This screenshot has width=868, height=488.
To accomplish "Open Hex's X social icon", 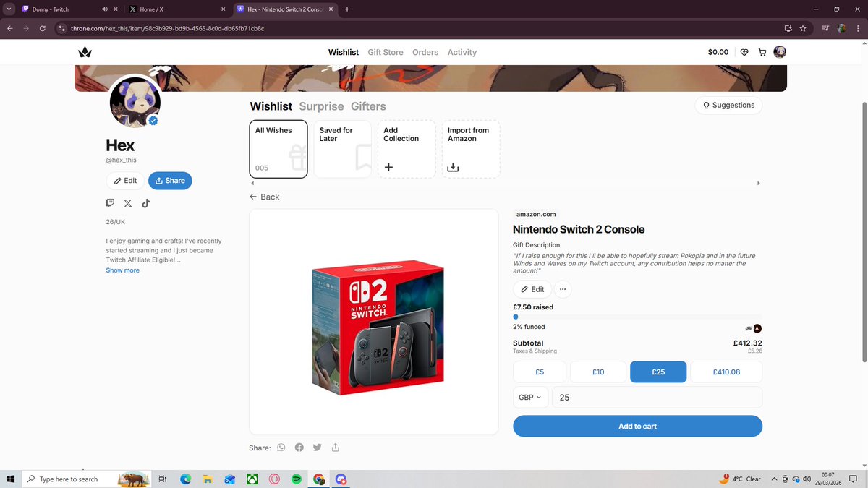I will pos(128,203).
